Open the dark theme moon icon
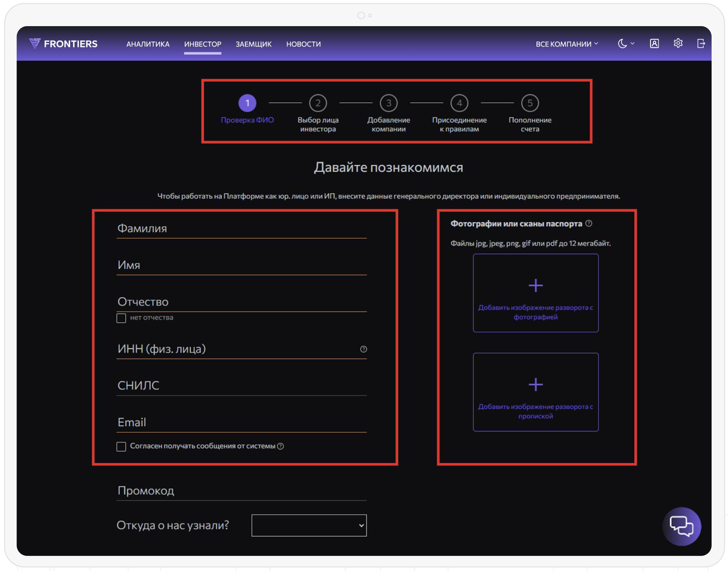The height and width of the screenshot is (571, 728). [622, 44]
